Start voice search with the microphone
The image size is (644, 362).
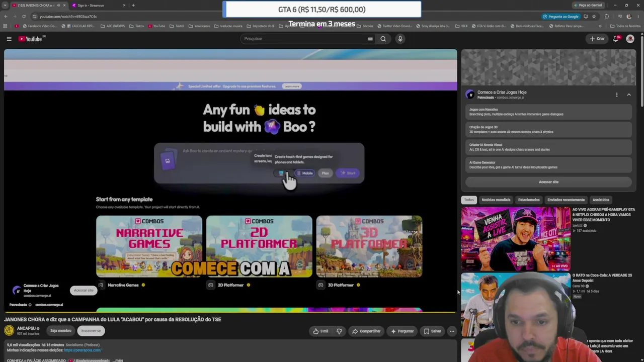[x=400, y=39]
